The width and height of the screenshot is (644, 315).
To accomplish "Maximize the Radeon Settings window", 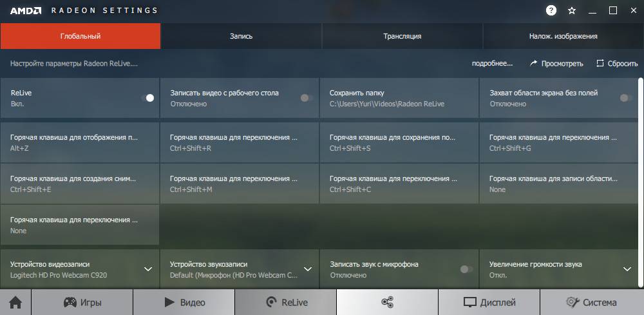I will (x=613, y=11).
